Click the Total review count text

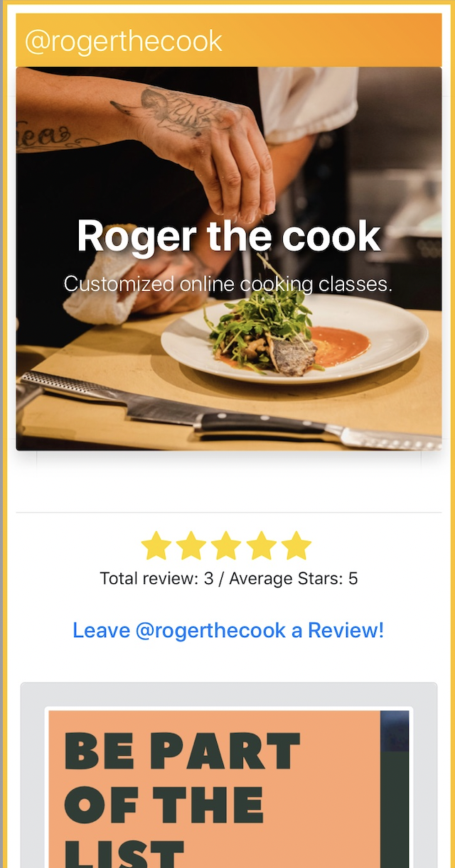tap(156, 579)
